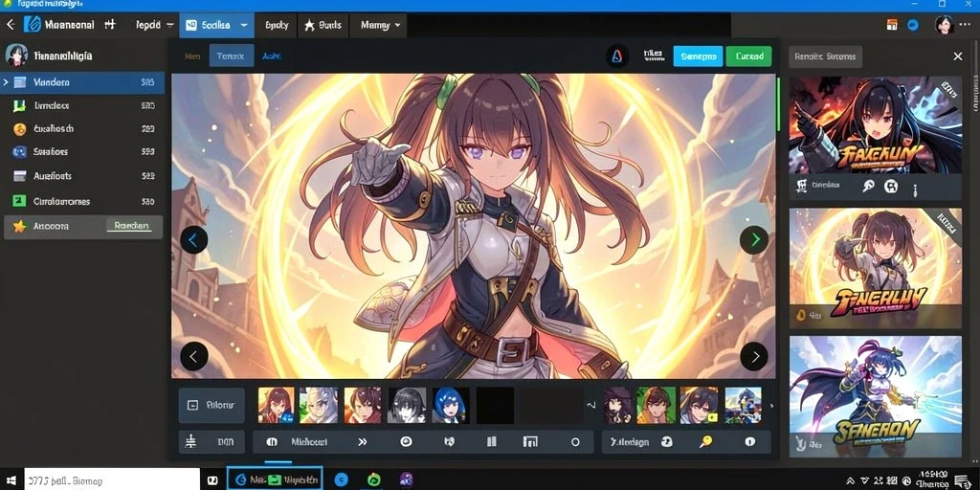Click the bright blue button above the artwork
This screenshot has height=490, width=980.
click(x=698, y=56)
